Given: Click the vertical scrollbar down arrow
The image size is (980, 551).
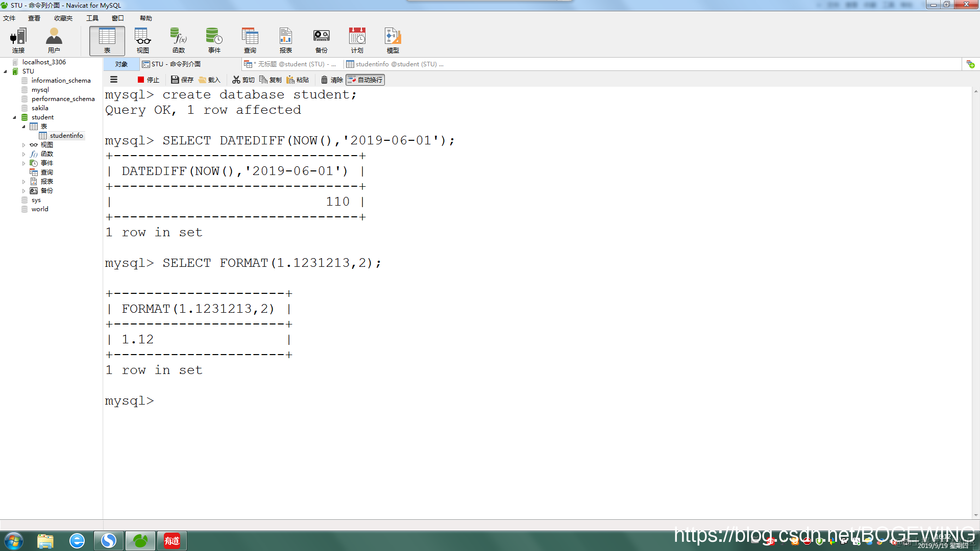Looking at the screenshot, I should tap(975, 515).
